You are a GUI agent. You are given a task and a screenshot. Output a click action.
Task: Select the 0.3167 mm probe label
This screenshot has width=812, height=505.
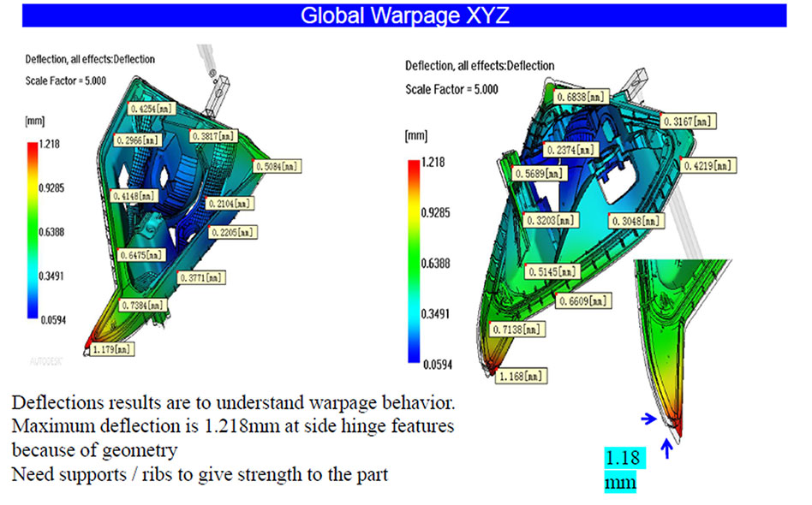(689, 122)
